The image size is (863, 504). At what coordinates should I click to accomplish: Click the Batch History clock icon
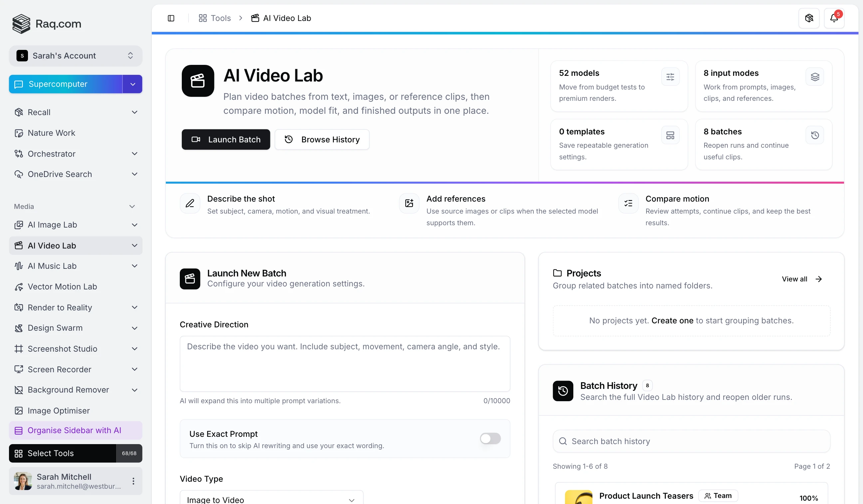pos(563,391)
